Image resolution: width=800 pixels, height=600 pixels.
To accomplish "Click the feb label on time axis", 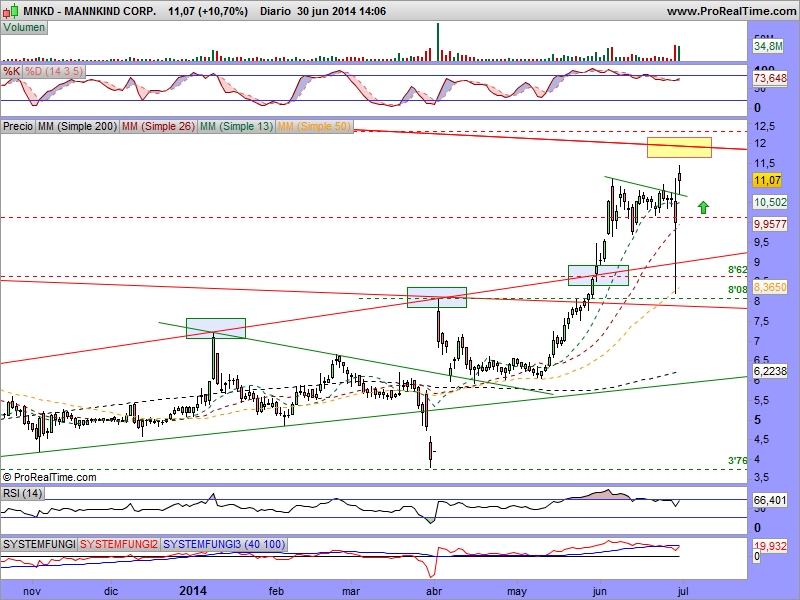I will [276, 591].
